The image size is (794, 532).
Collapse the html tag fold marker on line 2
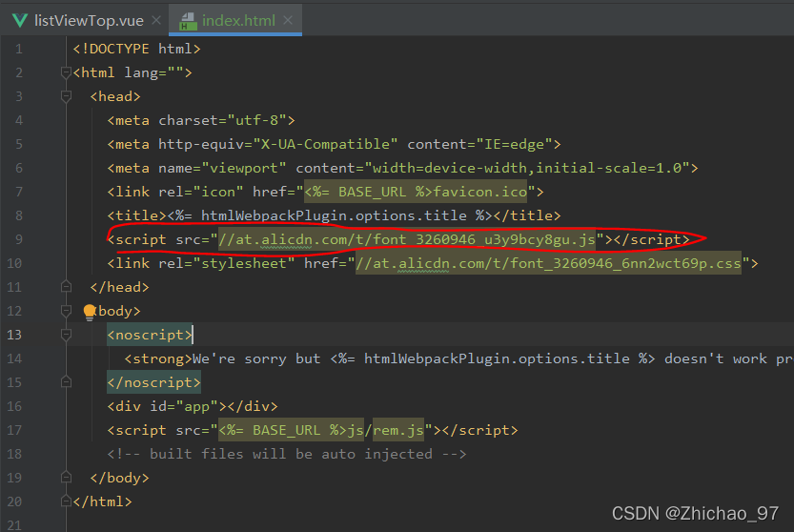(x=66, y=73)
